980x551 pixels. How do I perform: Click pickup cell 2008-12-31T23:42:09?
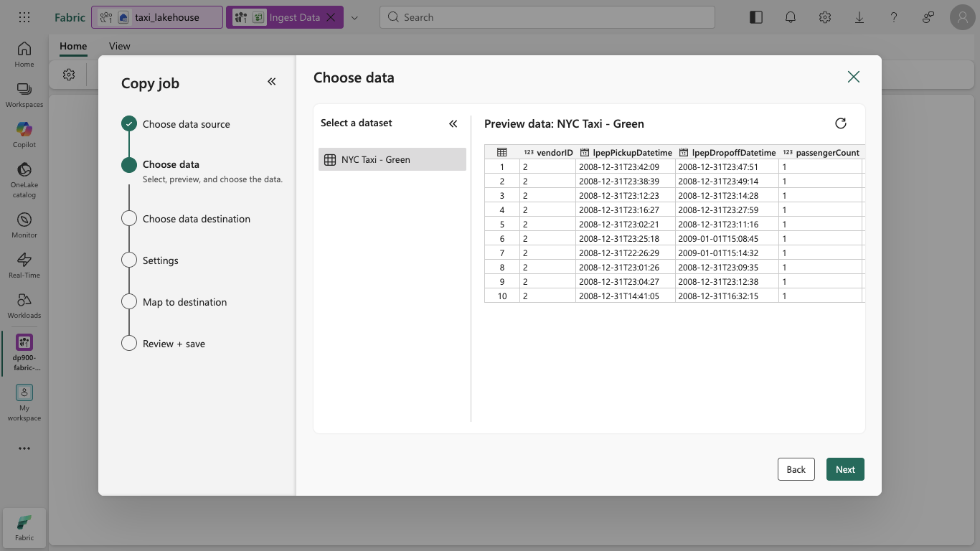tap(626, 166)
